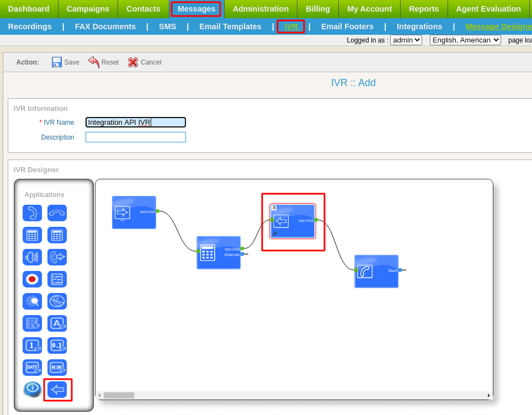Remove selected node with its X button
The height and width of the screenshot is (415, 532).
274,208
